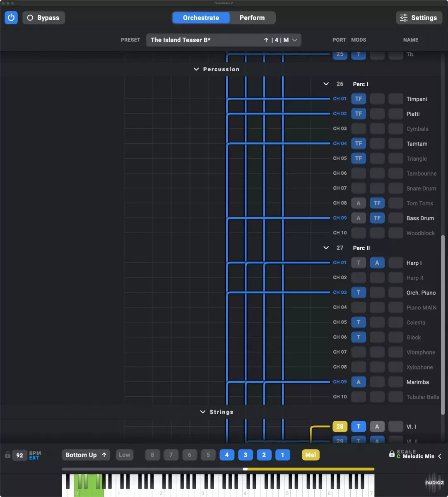Click the arrow left of the scale lock
The image size is (448, 497).
coord(440,456)
